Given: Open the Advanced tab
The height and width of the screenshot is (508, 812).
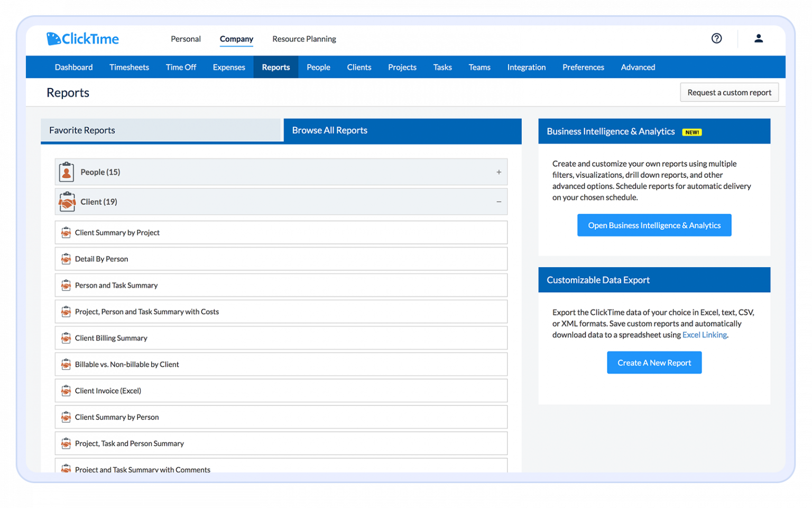Looking at the screenshot, I should coord(638,67).
